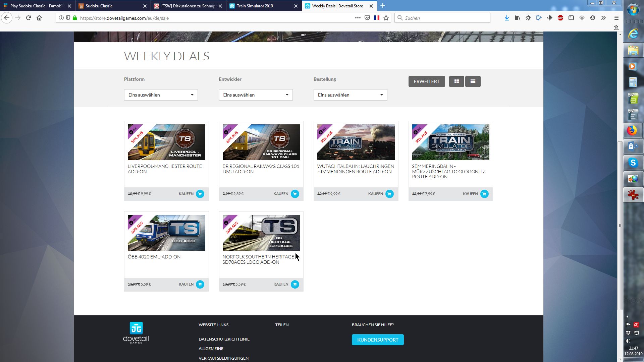Reload the current page
The width and height of the screenshot is (644, 362).
pos(29,18)
